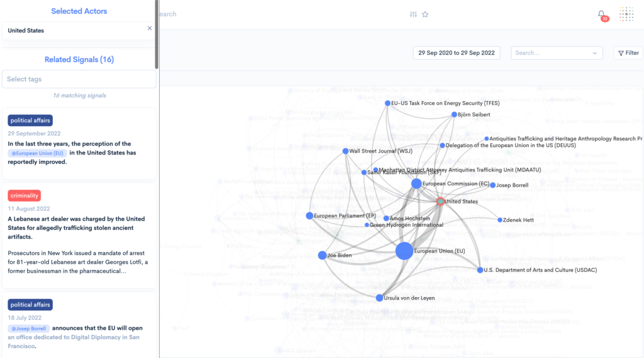Select the U.S. Department of Arts and Culture node
Image resolution: width=644 pixels, height=358 pixels.
click(480, 270)
